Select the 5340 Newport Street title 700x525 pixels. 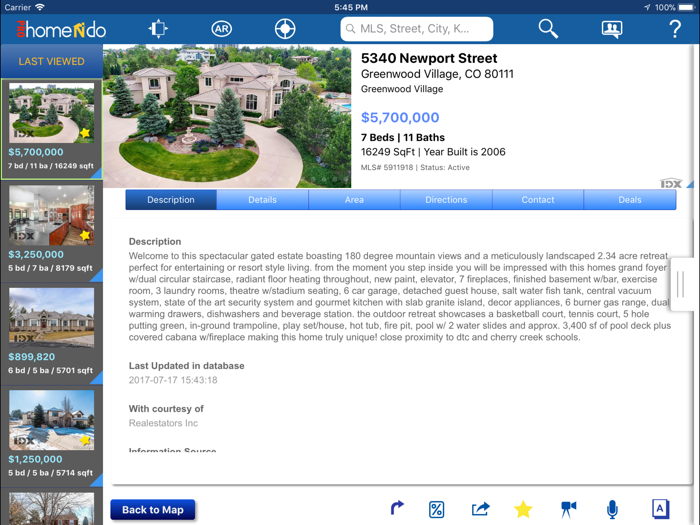pos(429,58)
